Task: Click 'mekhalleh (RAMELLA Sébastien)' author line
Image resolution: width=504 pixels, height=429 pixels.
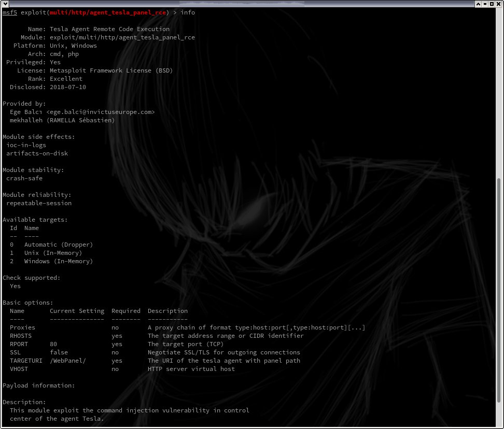Action: [x=62, y=120]
